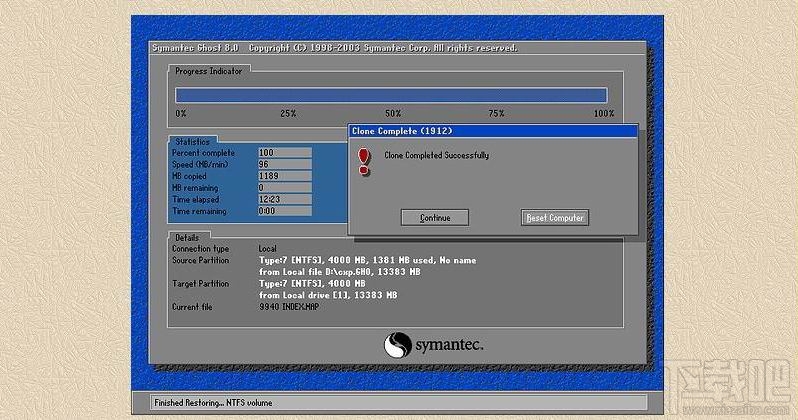Click the Clone Complete (1912) title bar
Screen dimensions: 798x420
[493, 131]
